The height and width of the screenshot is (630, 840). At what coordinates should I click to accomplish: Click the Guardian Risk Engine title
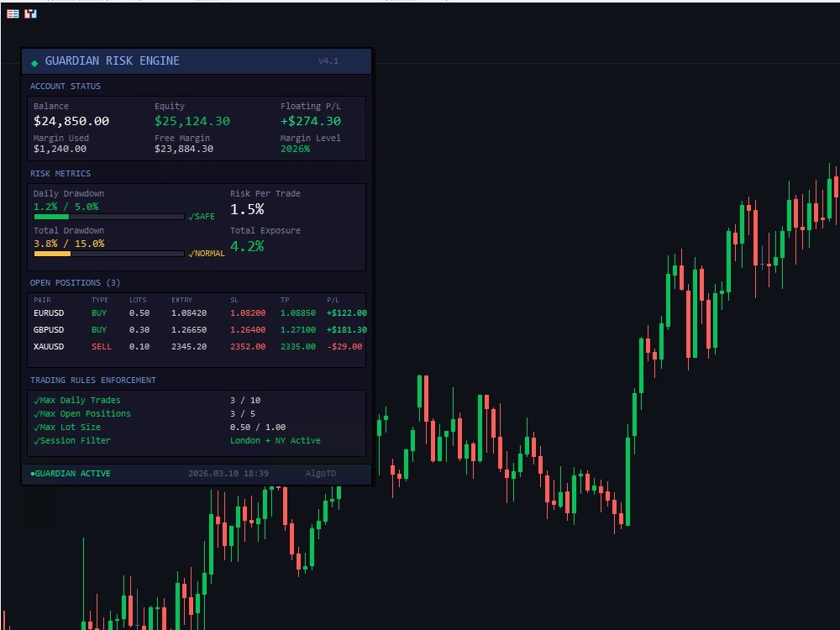(112, 60)
